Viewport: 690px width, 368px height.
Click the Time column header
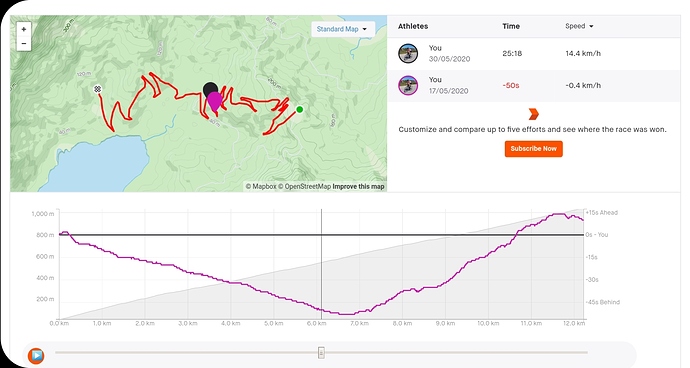point(511,26)
